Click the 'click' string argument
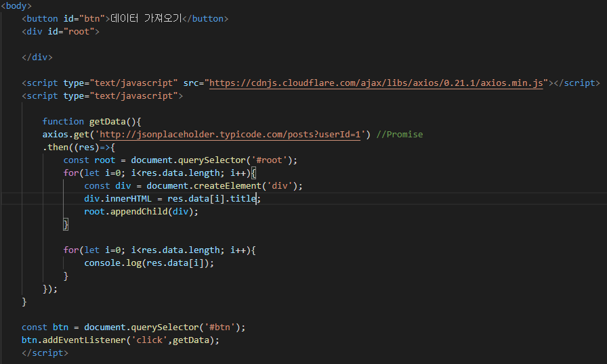Viewport: 607px width, 364px height. (x=149, y=340)
